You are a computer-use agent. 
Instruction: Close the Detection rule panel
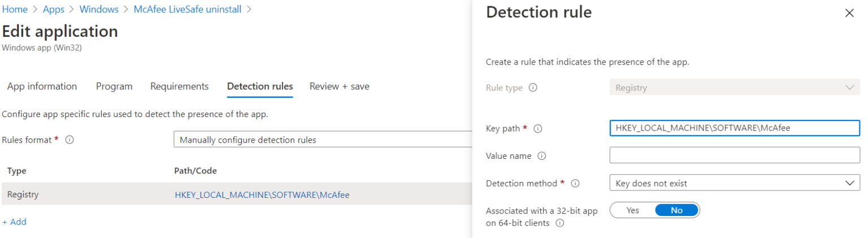(849, 13)
